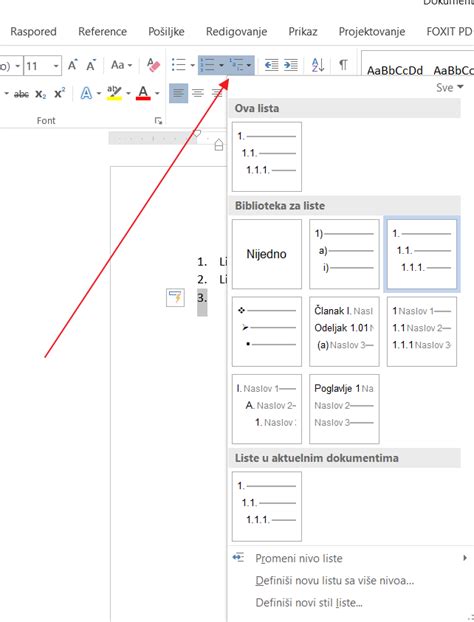Select the first AaBbCcDd style
The image size is (474, 622).
tap(395, 71)
